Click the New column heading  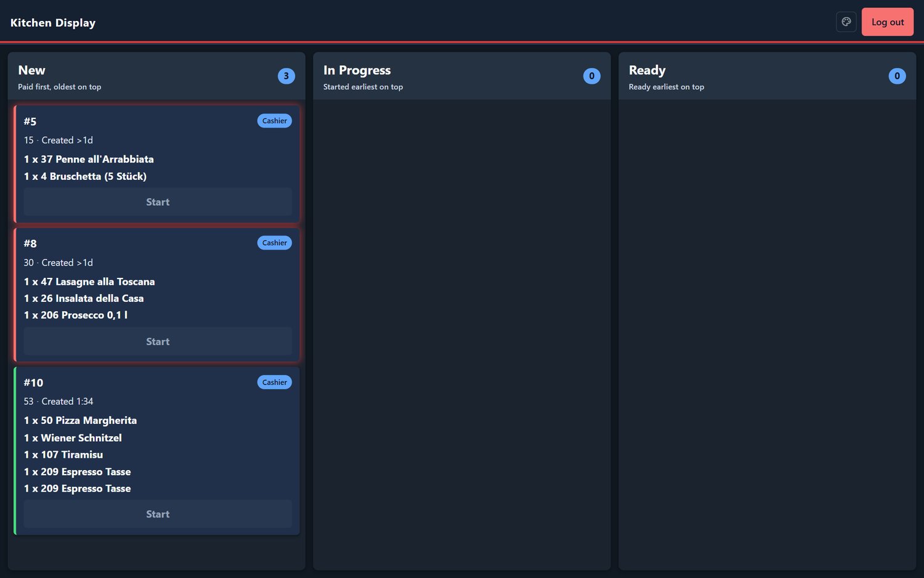click(x=32, y=70)
